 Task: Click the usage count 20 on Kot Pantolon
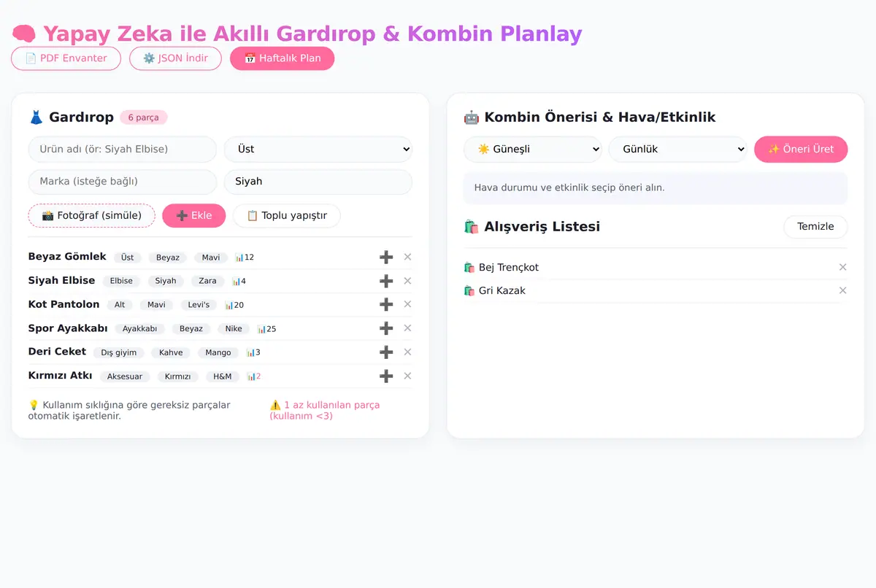pyautogui.click(x=234, y=305)
